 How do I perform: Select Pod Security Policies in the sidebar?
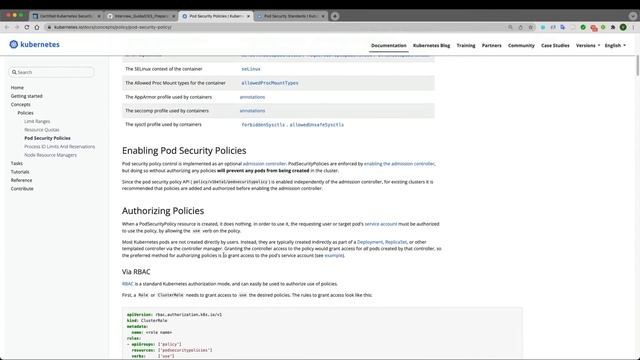[x=47, y=138]
